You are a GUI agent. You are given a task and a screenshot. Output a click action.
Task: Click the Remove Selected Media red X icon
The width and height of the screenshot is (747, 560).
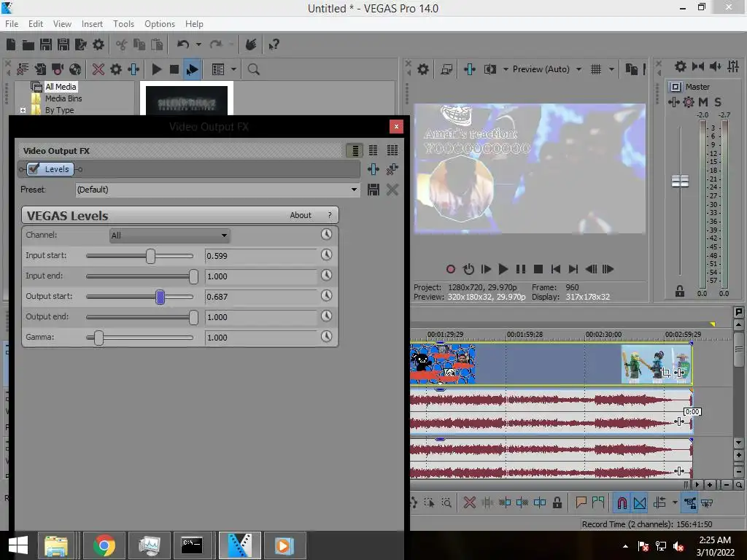click(x=98, y=69)
